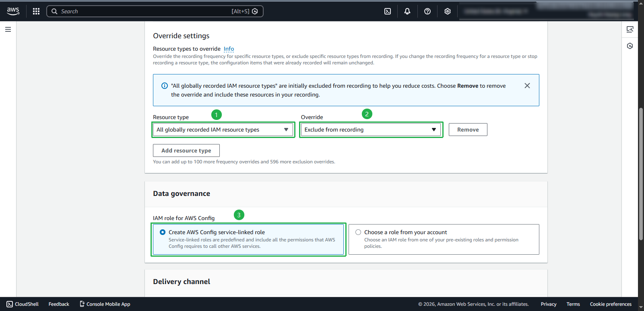The height and width of the screenshot is (311, 644).
Task: Open the Resource type dropdown
Action: (x=223, y=130)
